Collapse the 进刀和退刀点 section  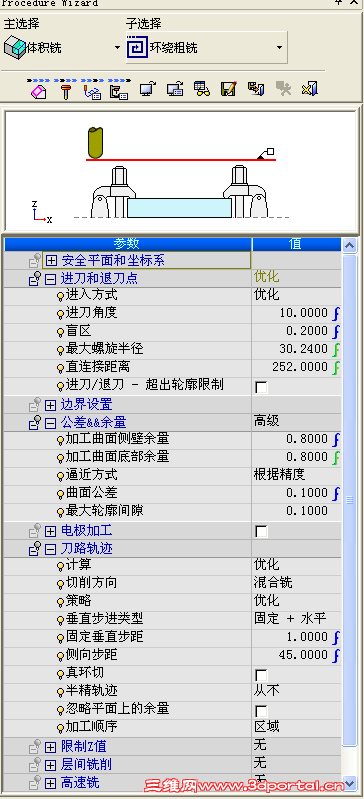[x=50, y=279]
